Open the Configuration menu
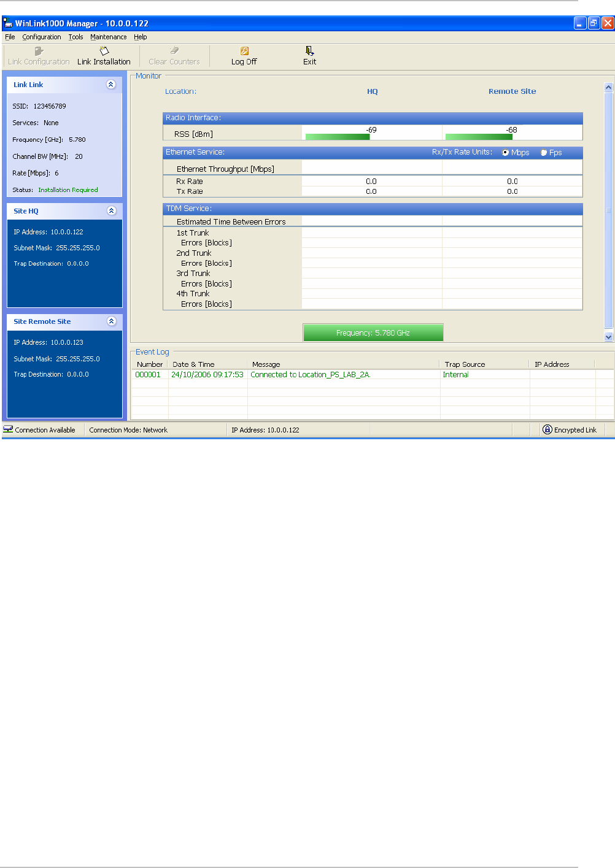The width and height of the screenshot is (615, 868). click(42, 37)
